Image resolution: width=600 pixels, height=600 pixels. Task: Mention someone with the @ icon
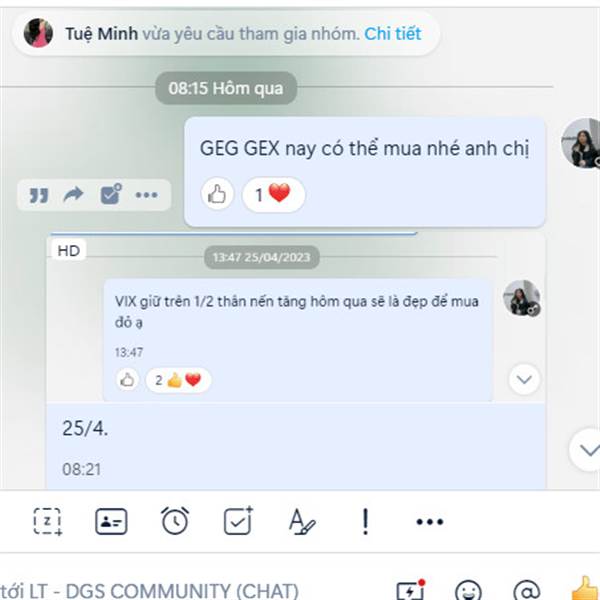(x=527, y=591)
